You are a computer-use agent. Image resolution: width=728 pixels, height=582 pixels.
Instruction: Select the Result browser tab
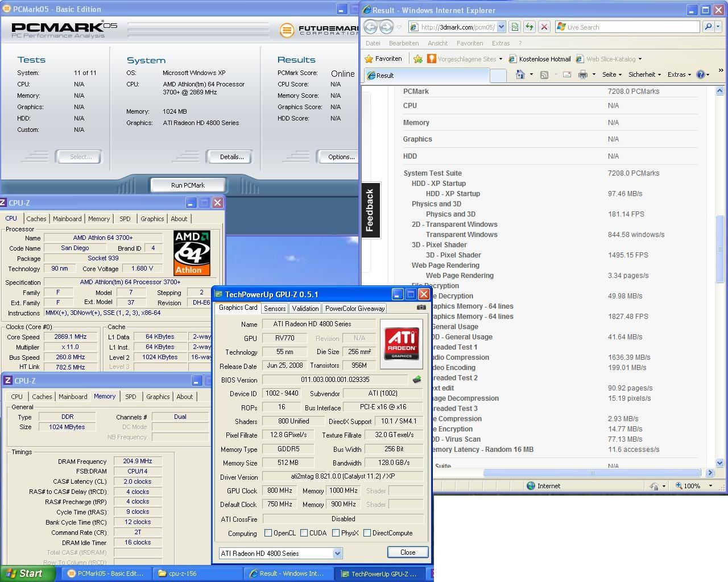coord(427,75)
